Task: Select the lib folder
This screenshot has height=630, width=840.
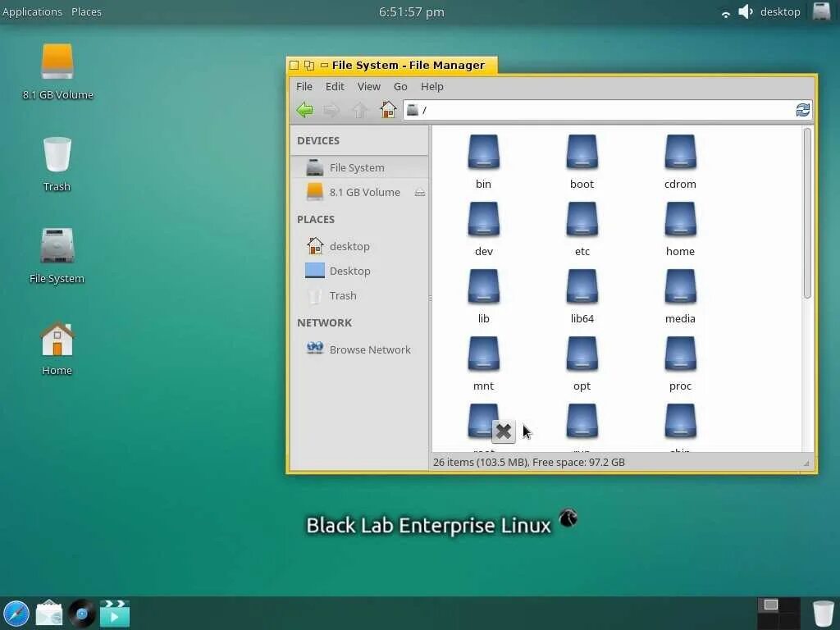Action: pyautogui.click(x=483, y=296)
